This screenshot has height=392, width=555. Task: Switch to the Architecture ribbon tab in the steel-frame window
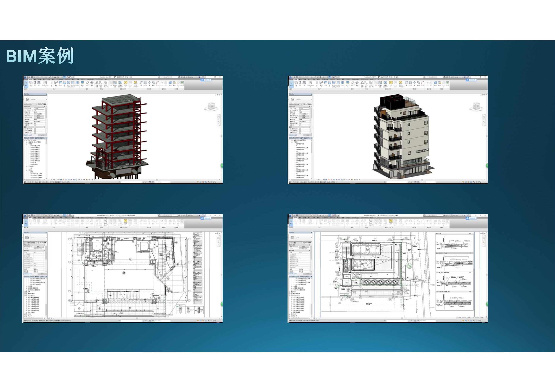click(x=30, y=79)
